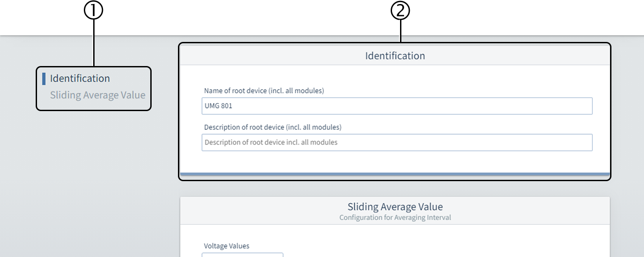
Task: Click the blue progress bar below the Identification form
Action: pos(395,173)
